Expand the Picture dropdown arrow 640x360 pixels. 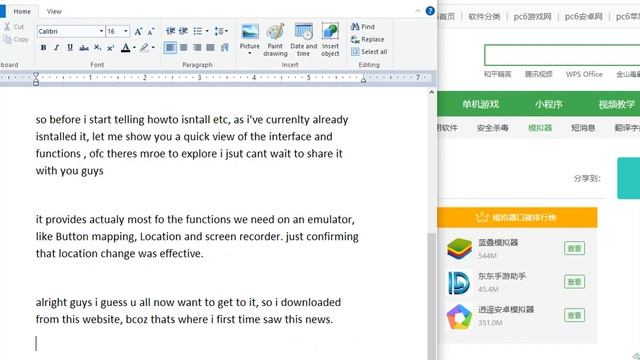[x=249, y=53]
